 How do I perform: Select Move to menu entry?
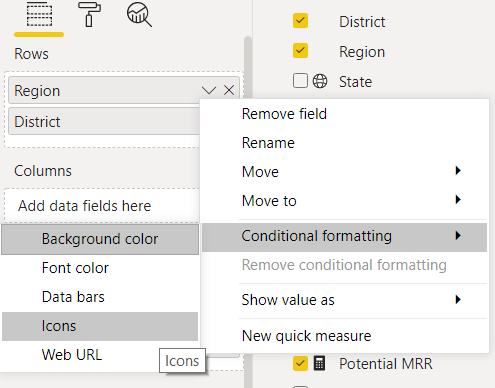345,201
